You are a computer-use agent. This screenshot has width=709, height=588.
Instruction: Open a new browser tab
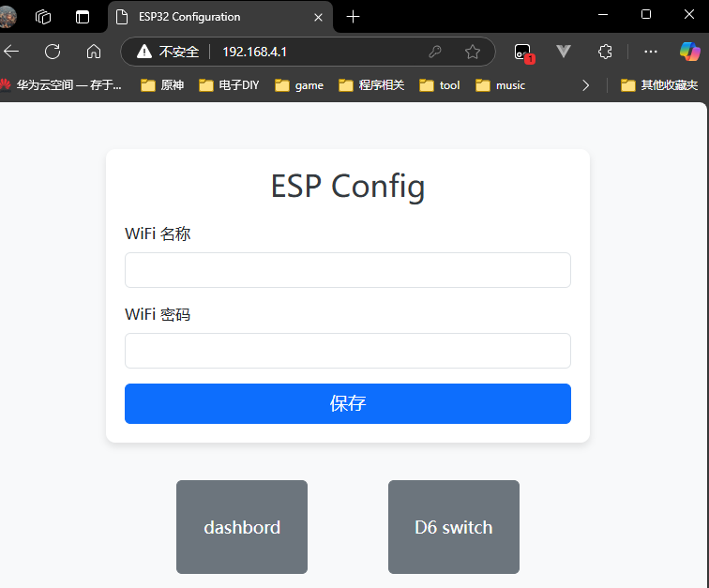353,17
